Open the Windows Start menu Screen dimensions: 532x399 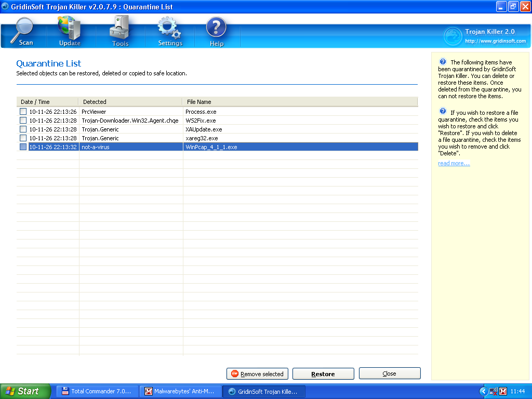pyautogui.click(x=24, y=391)
